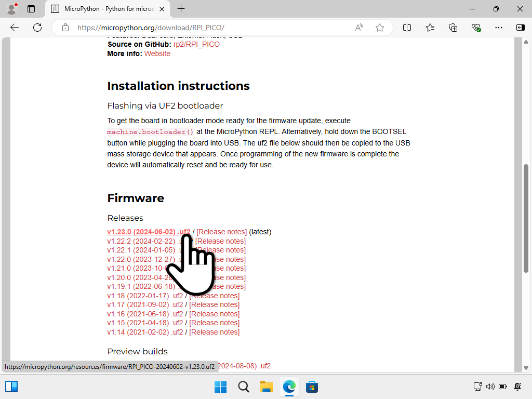Viewport: 532px width, 399px height.
Task: Open the Collections icon
Action: 453,28
